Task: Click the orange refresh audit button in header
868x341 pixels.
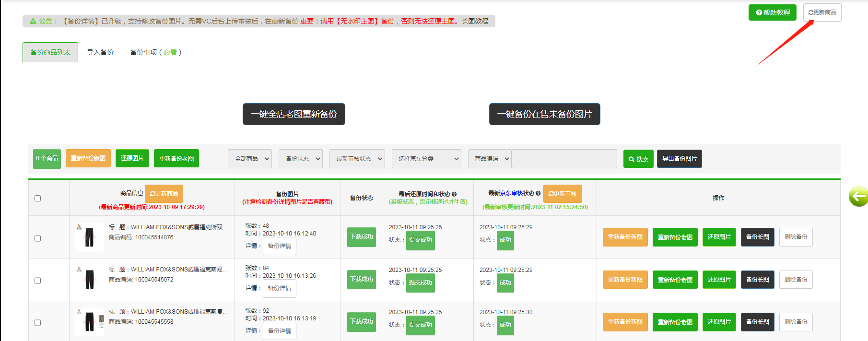Action: tap(563, 194)
